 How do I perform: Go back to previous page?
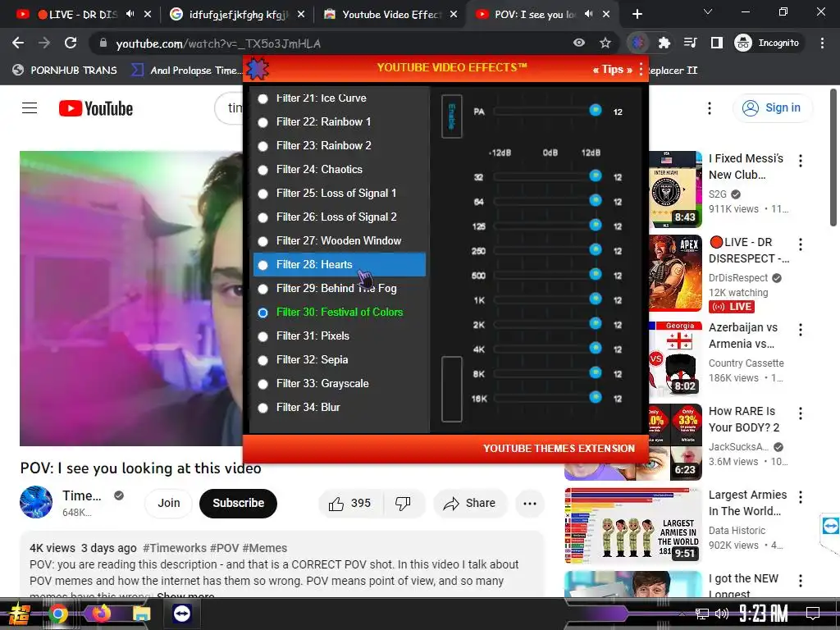(x=18, y=43)
